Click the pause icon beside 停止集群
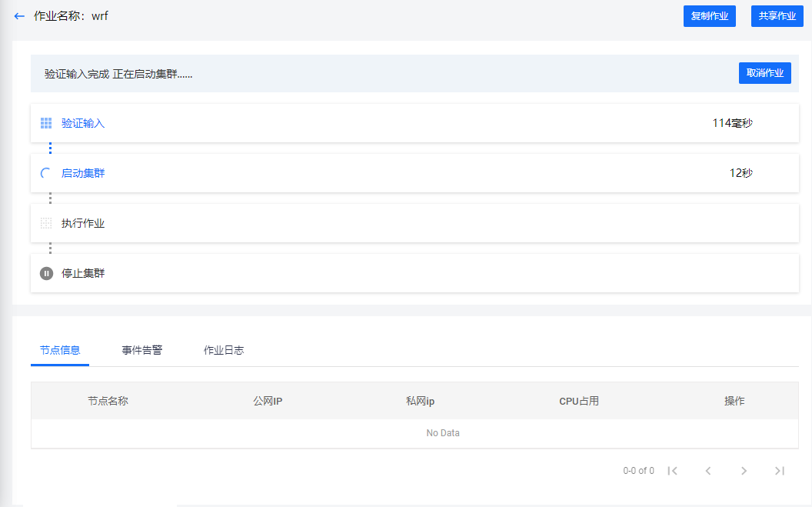812x507 pixels. point(47,273)
